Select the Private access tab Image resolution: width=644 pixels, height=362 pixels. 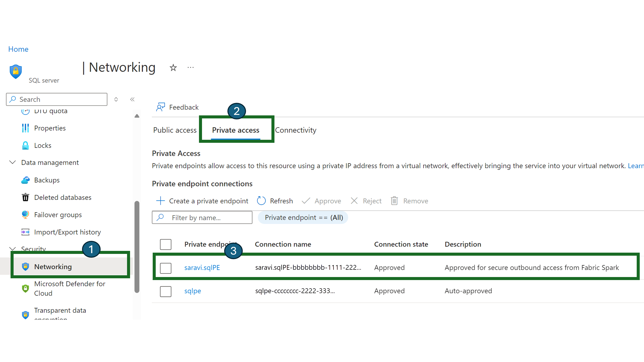tap(235, 130)
